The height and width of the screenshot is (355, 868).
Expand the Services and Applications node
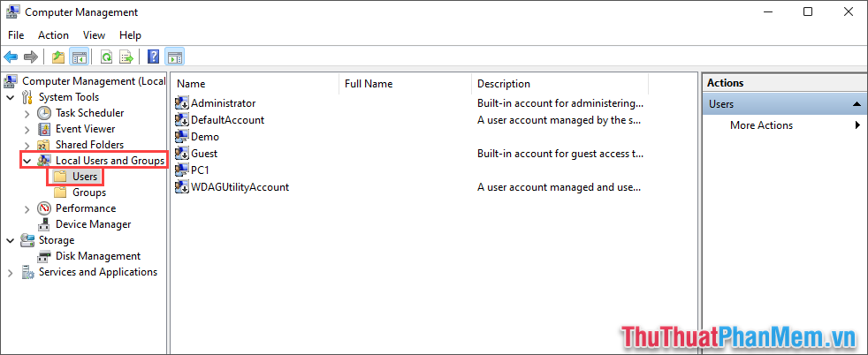point(11,273)
